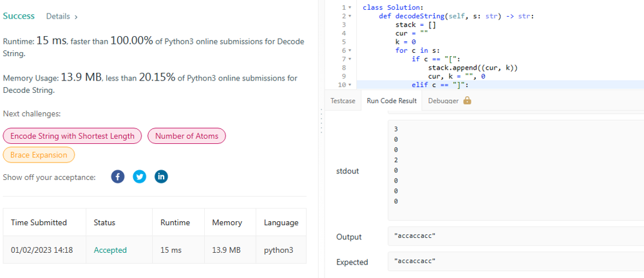Open Encode String with Shortest Length challenge
The width and height of the screenshot is (644, 278).
pyautogui.click(x=72, y=136)
